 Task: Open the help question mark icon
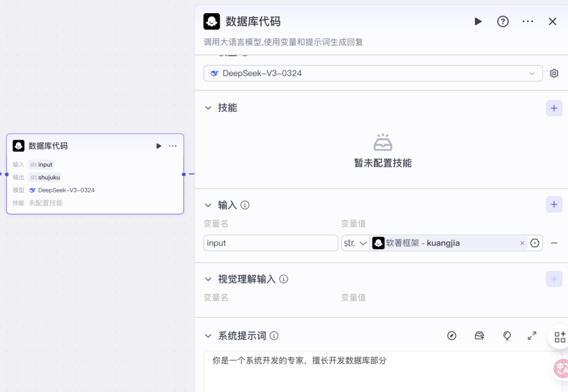pyautogui.click(x=503, y=22)
